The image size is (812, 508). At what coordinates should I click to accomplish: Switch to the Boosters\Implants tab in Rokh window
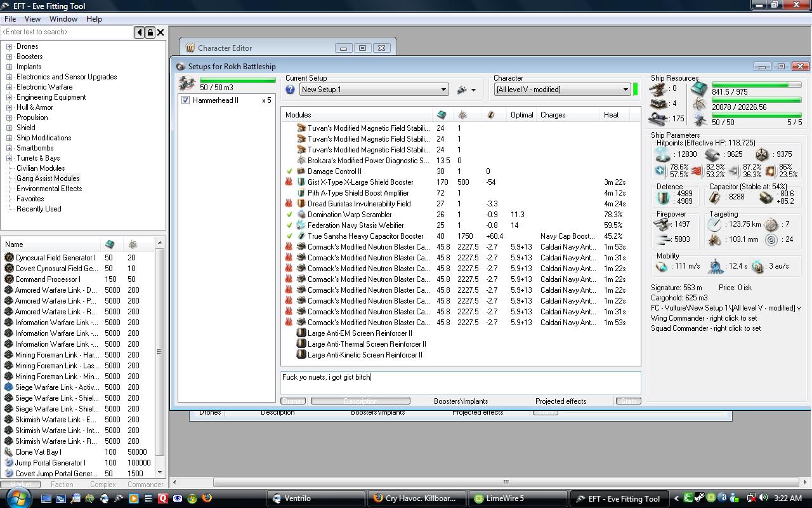point(461,401)
